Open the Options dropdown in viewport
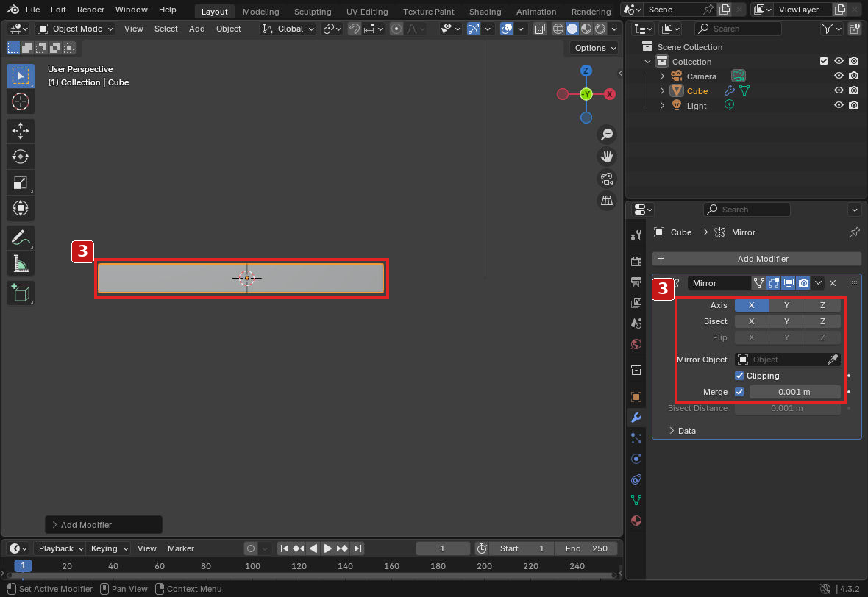 (x=594, y=48)
